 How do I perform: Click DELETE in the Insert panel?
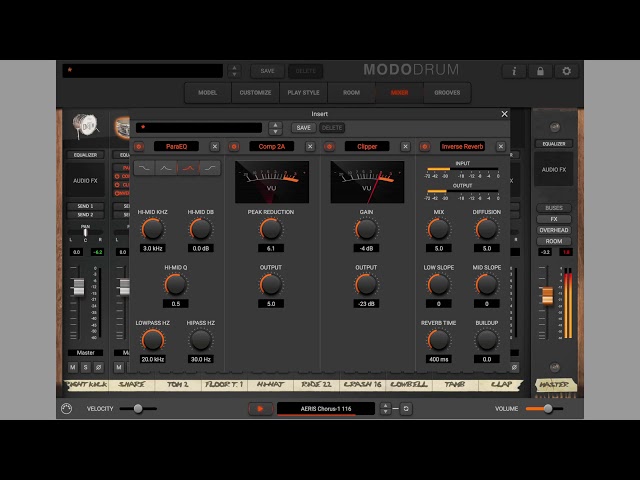click(332, 128)
